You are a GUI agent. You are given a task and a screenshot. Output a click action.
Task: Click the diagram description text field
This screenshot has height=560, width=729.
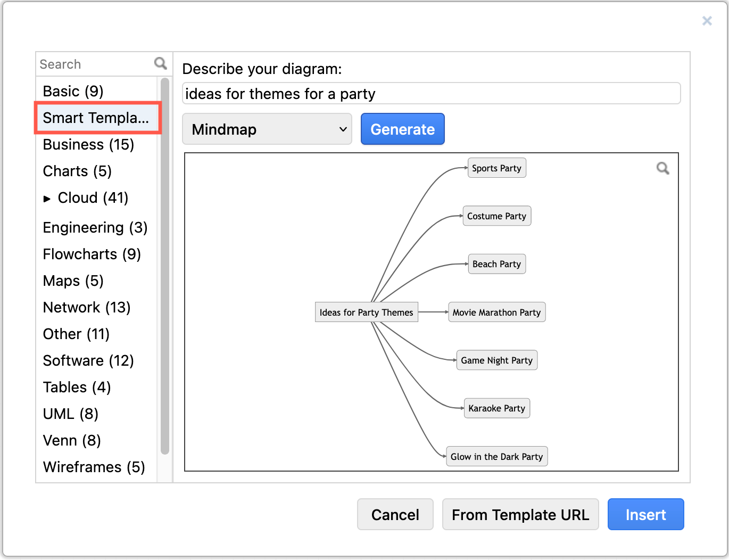(431, 93)
